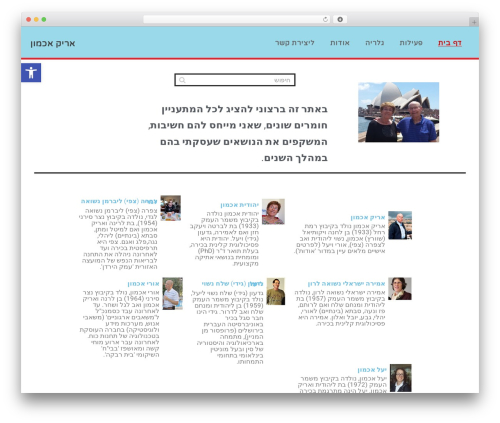Open the גלריה menu item
500x423 pixels.
[375, 43]
